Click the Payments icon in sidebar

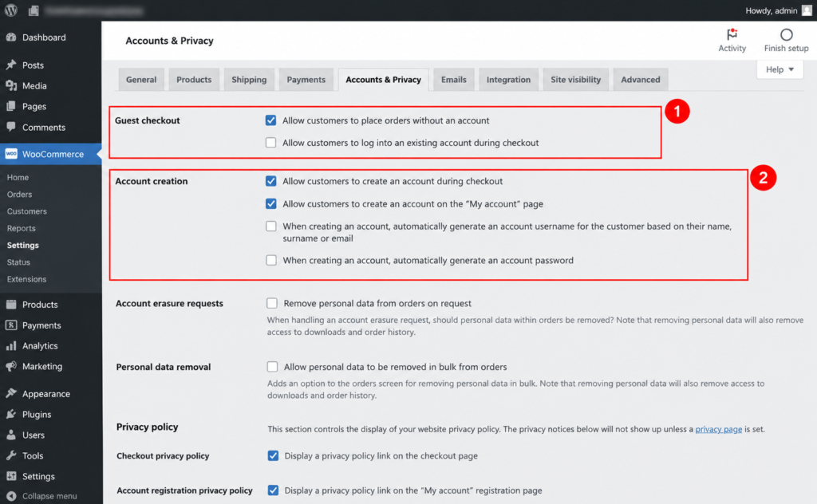click(11, 325)
